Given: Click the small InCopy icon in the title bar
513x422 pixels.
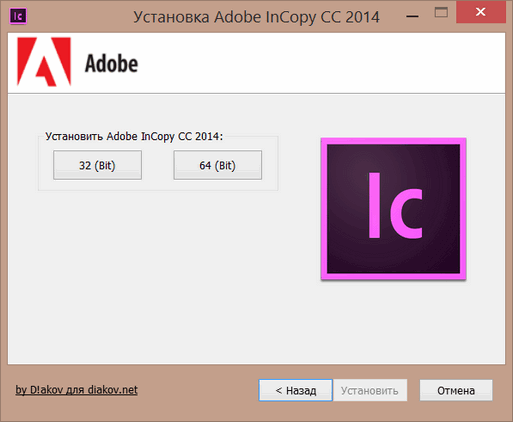Looking at the screenshot, I should tap(18, 16).
